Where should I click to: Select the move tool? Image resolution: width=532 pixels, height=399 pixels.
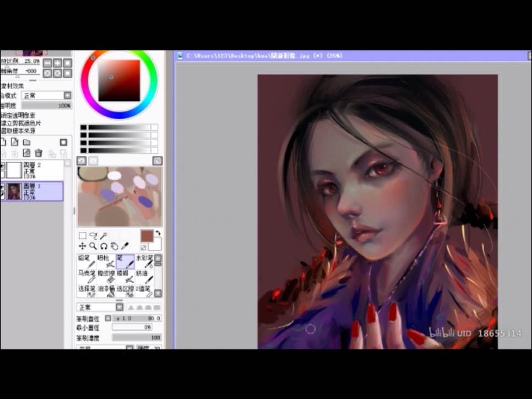(x=83, y=246)
